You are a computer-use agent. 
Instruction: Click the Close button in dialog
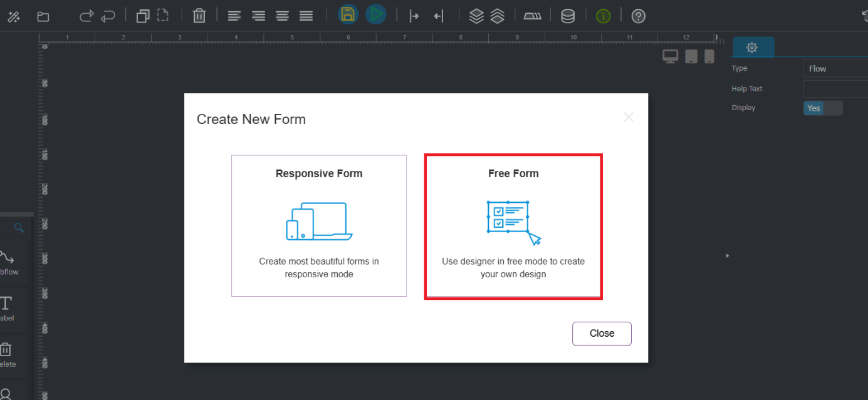pyautogui.click(x=602, y=334)
